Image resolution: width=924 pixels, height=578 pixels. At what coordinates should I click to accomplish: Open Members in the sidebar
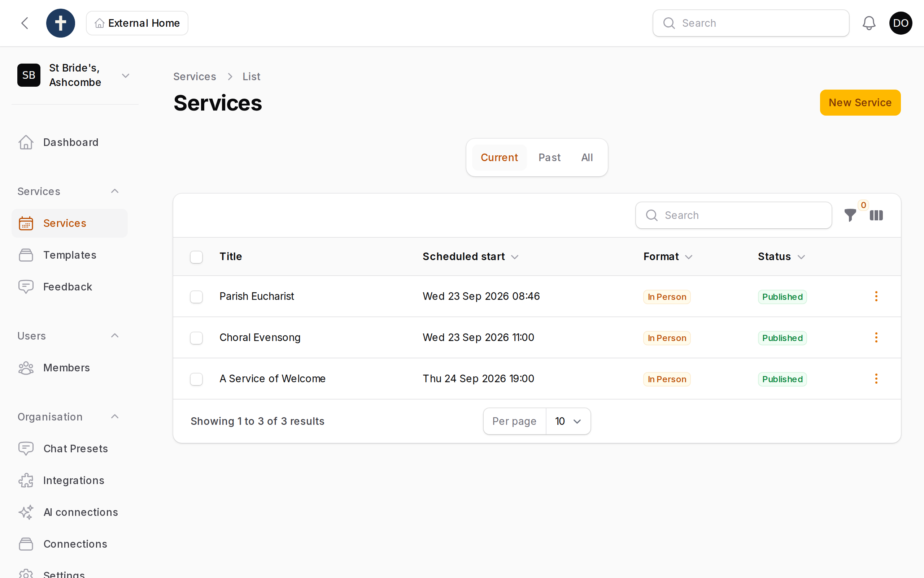click(70, 368)
